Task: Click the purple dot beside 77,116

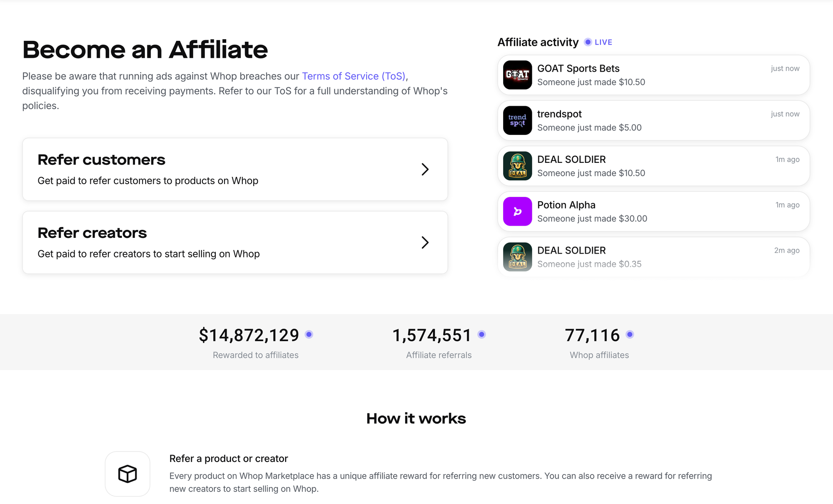Action: click(630, 334)
